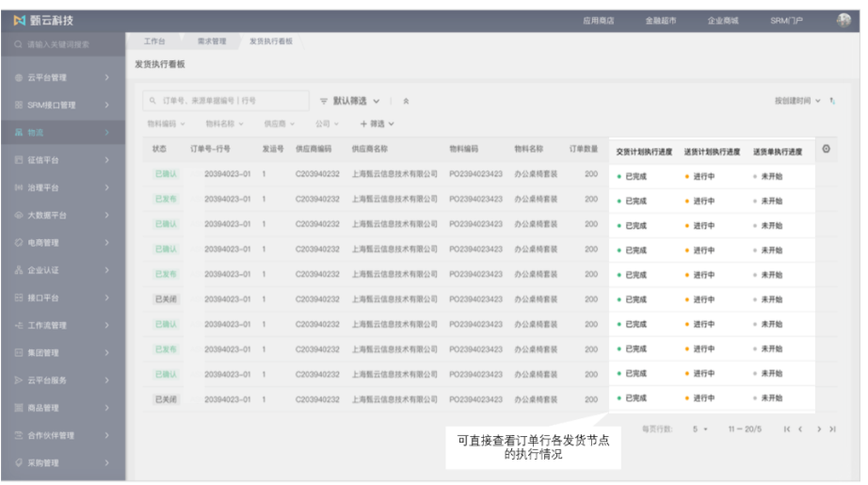This screenshot has height=485, width=868.
Task: Open 企业商城 from top bar
Action: tap(722, 21)
